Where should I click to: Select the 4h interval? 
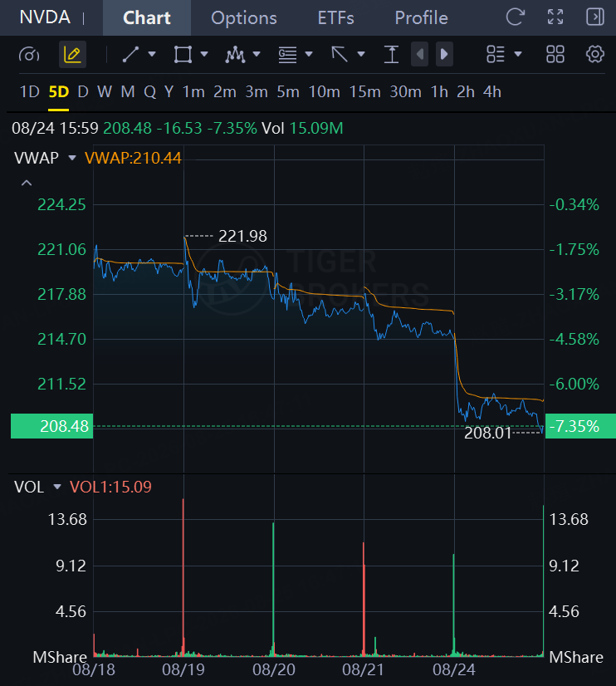click(491, 92)
